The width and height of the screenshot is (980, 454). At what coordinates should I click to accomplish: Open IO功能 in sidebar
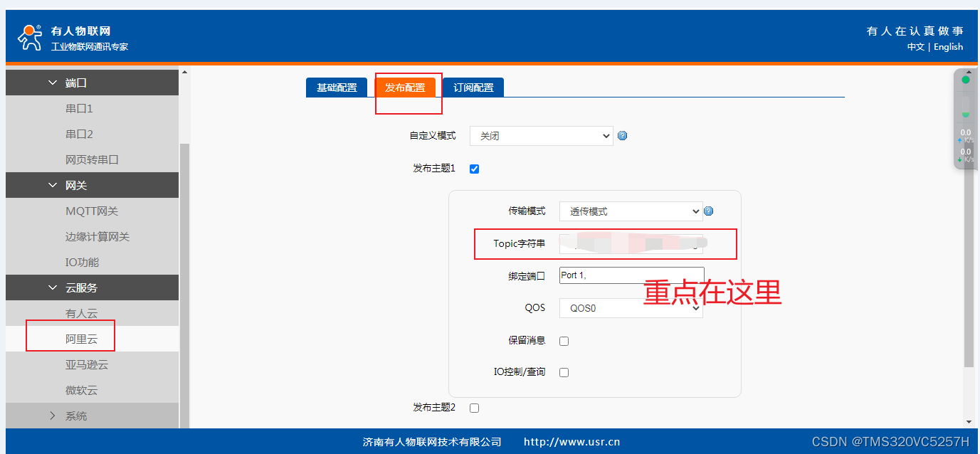[92, 262]
